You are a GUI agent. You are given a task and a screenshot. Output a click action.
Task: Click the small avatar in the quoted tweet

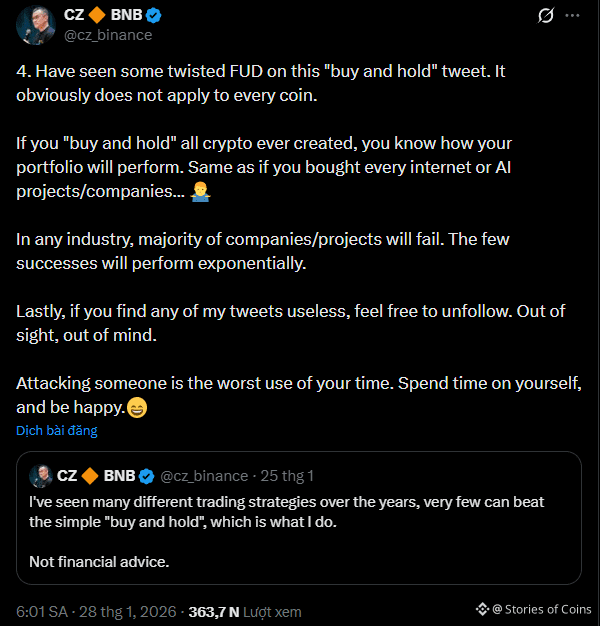(41, 475)
